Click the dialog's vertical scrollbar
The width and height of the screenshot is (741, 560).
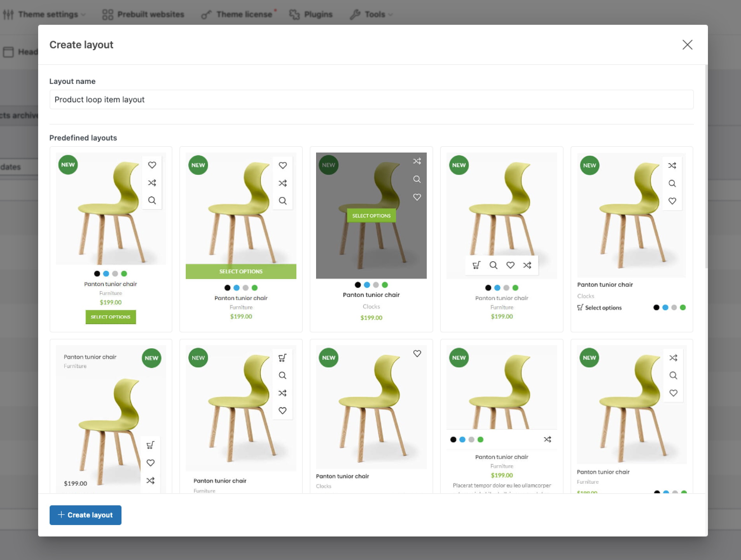pyautogui.click(x=706, y=167)
